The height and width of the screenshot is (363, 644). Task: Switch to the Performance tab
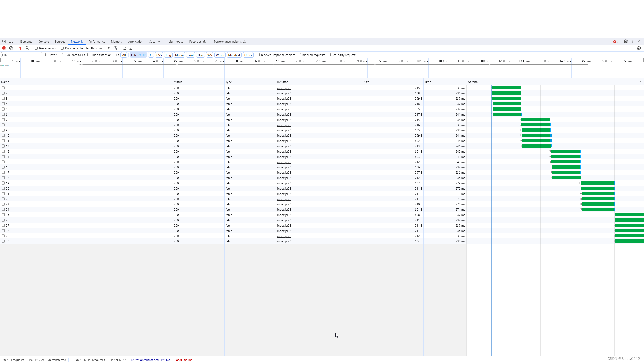click(x=96, y=41)
